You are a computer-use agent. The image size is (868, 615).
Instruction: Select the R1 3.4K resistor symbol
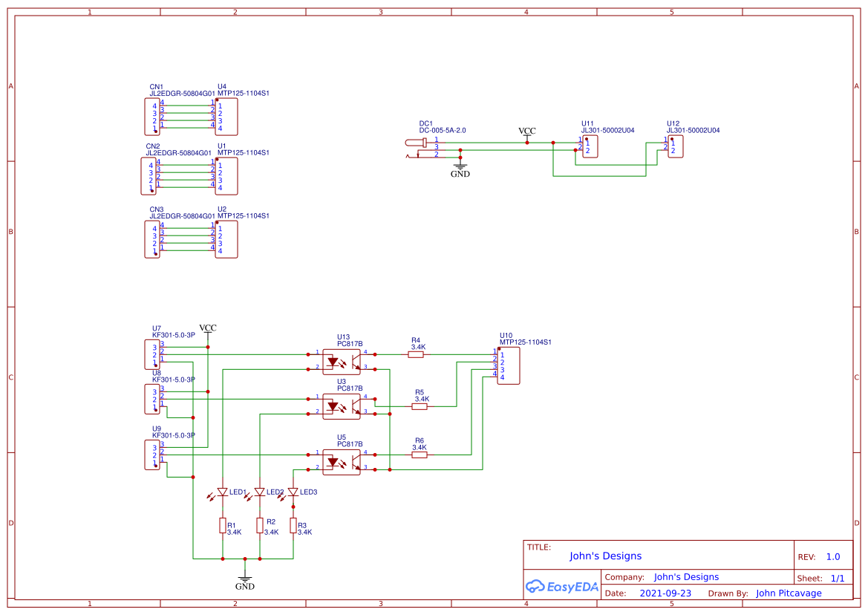coord(221,525)
